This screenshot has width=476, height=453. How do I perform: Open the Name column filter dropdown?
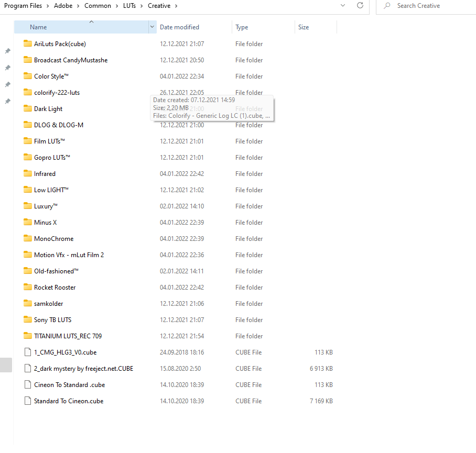pos(152,27)
